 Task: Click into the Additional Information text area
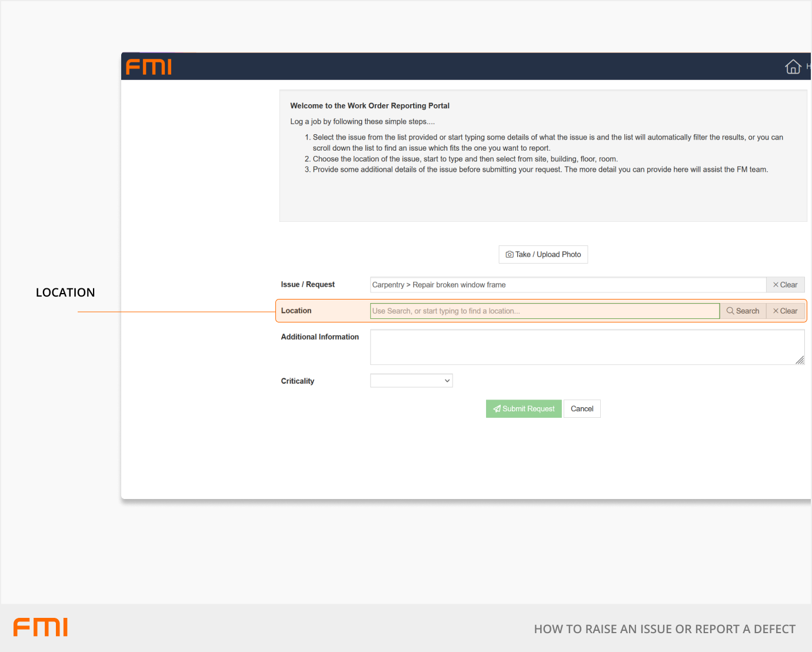(x=585, y=347)
